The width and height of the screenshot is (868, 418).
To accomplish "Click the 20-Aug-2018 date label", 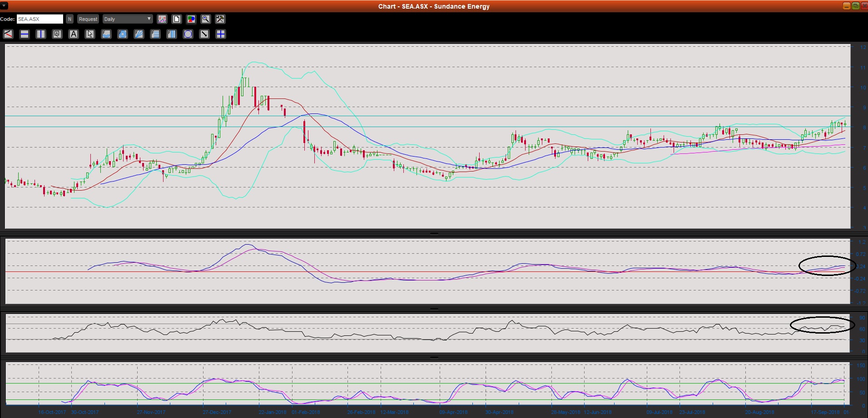I will (x=759, y=412).
